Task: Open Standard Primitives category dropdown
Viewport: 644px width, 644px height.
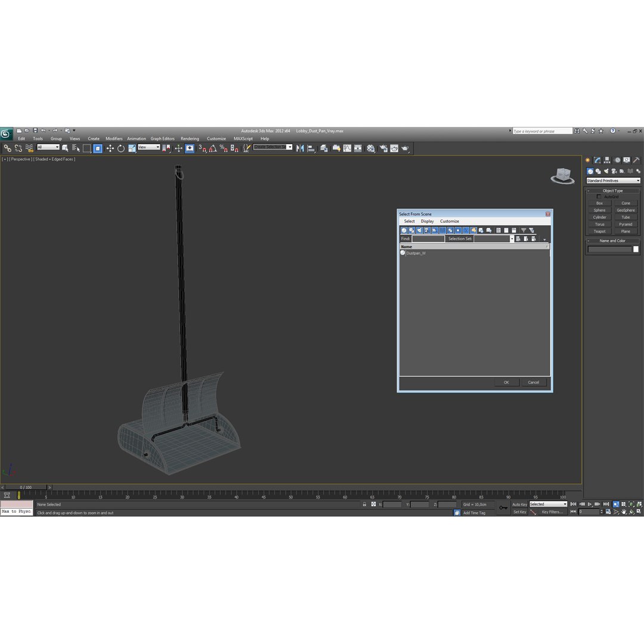Action: pyautogui.click(x=613, y=181)
